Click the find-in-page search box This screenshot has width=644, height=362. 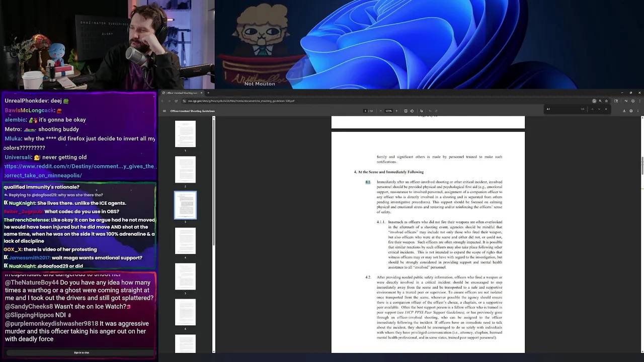click(x=563, y=109)
